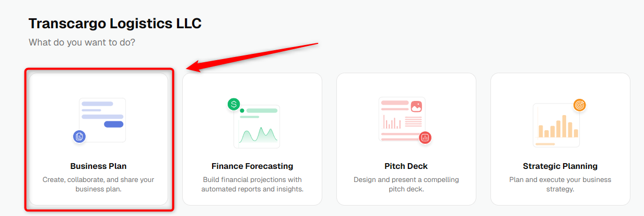Click the Business Plan title text

pyautogui.click(x=98, y=166)
